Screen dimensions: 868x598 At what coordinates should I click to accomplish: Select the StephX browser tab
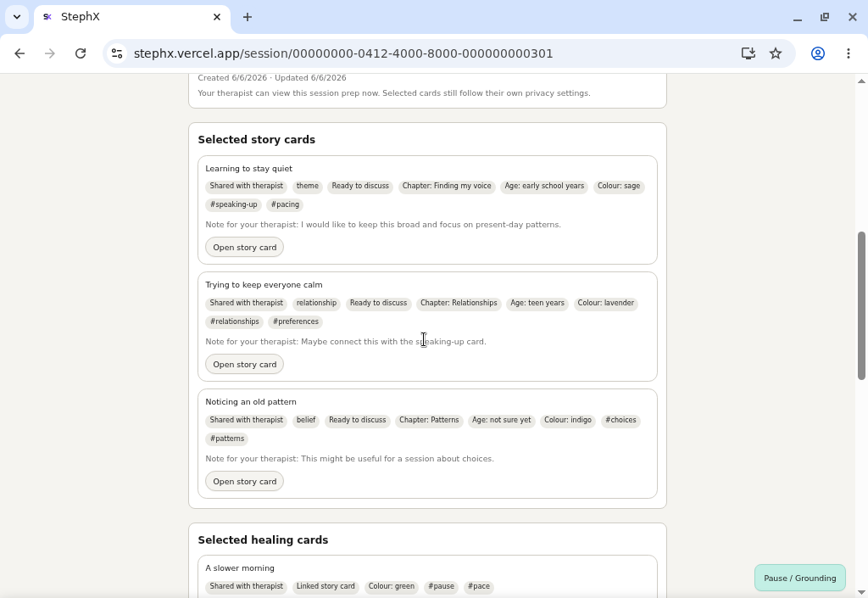pos(131,17)
